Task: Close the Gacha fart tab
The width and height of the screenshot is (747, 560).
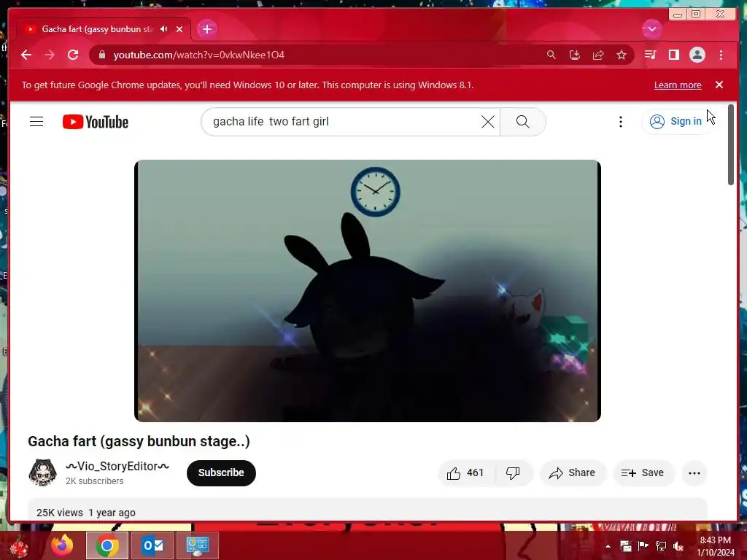Action: (179, 29)
